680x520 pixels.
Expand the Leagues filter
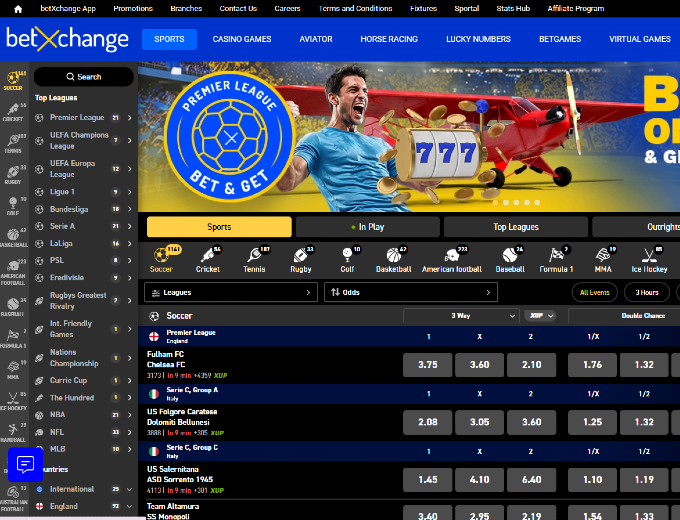coord(231,292)
